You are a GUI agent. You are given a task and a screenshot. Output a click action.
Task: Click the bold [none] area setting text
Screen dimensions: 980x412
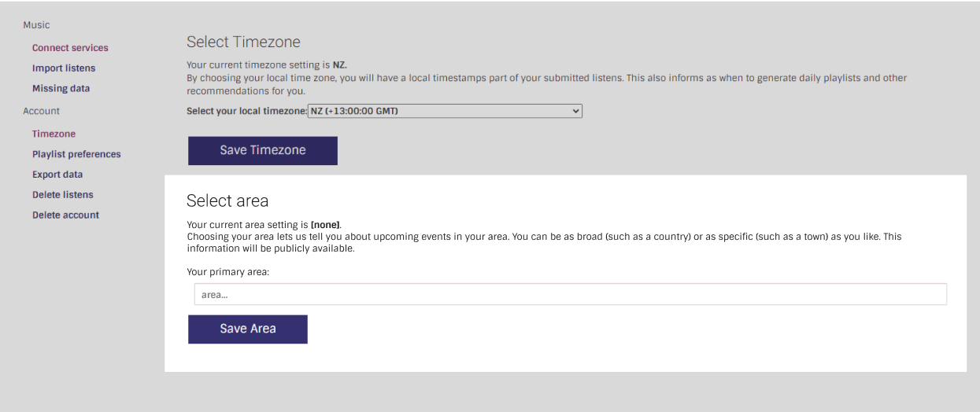tap(325, 225)
